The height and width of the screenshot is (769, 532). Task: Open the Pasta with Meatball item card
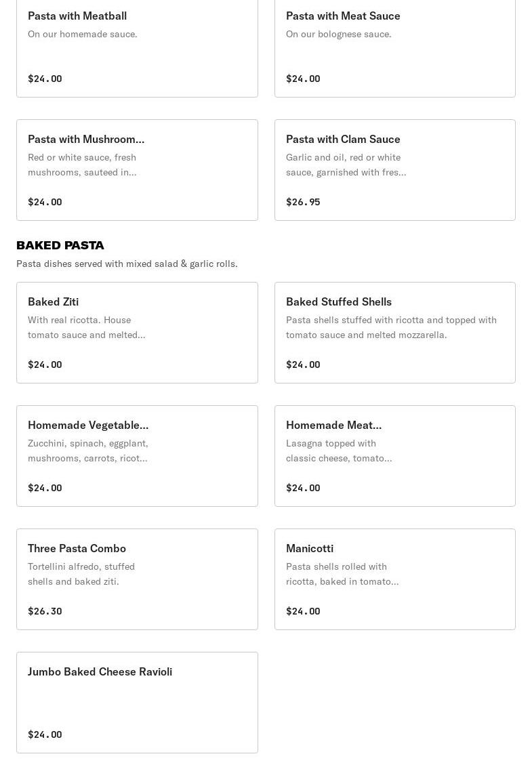tap(137, 47)
